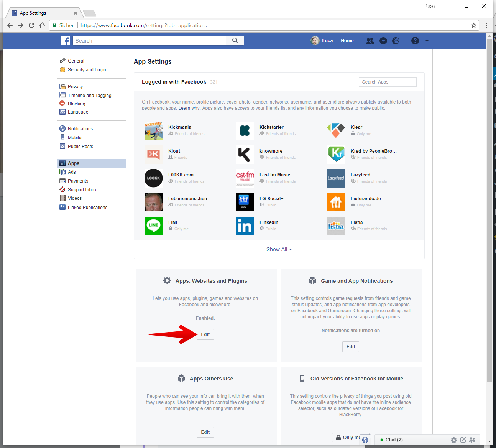Viewport: 496px width, 448px height.
Task: Open Friend Requests icon in header
Action: [370, 41]
